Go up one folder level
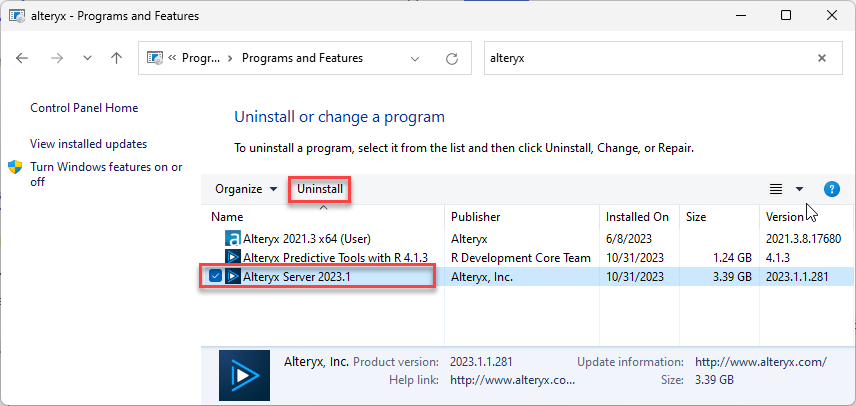 [116, 58]
